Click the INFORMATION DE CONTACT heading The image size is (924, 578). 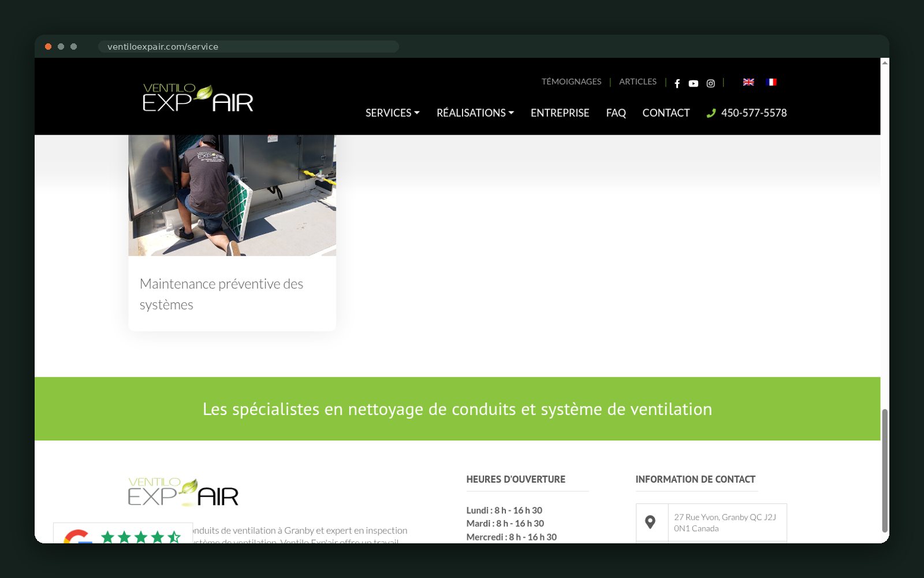[x=695, y=479]
